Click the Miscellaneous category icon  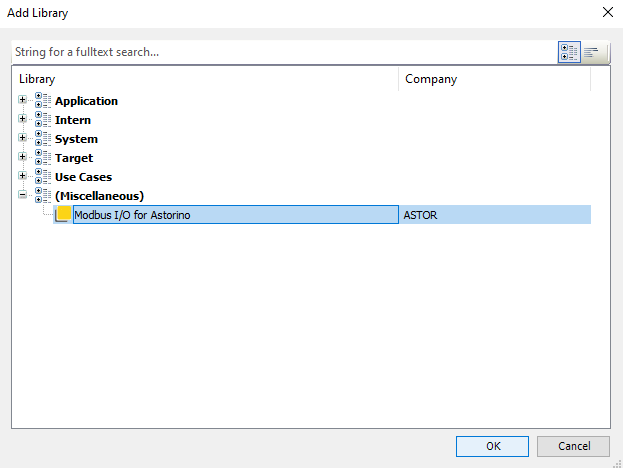[x=43, y=195]
